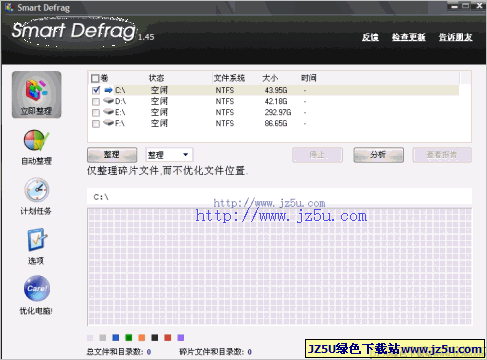
Task: Open the 选项 options section
Action: click(36, 246)
